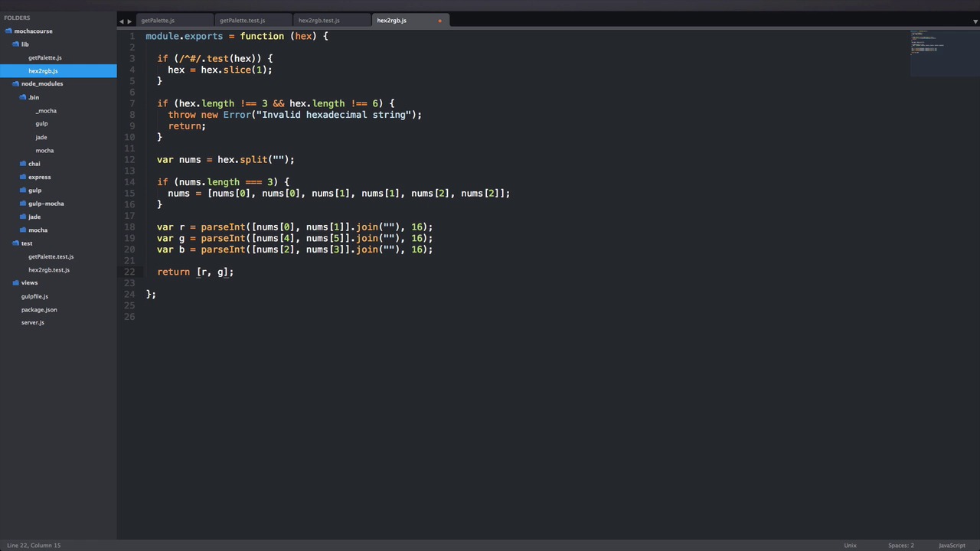Switch to the hex2rgb.test.js tab
This screenshot has width=980, height=551.
332,21
